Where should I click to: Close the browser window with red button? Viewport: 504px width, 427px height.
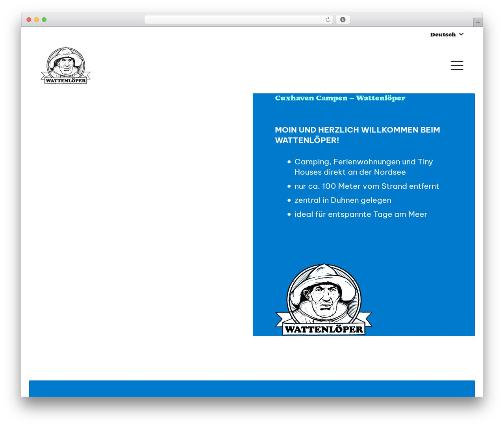point(29,20)
